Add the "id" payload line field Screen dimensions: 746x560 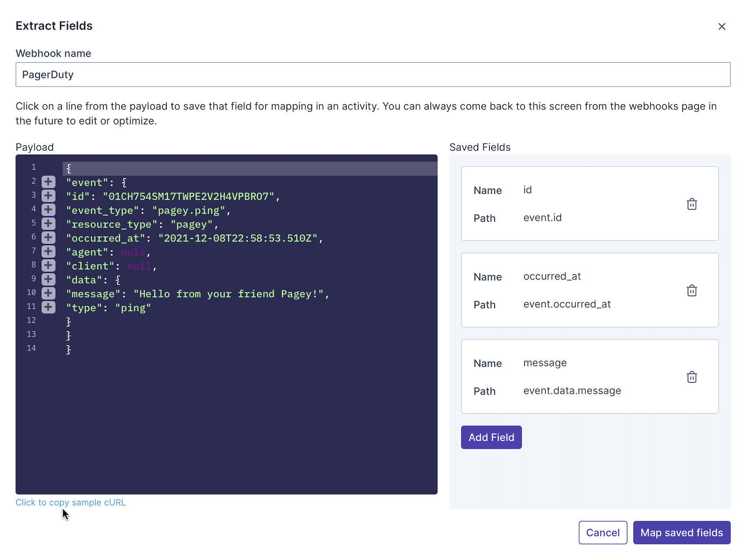click(x=48, y=196)
